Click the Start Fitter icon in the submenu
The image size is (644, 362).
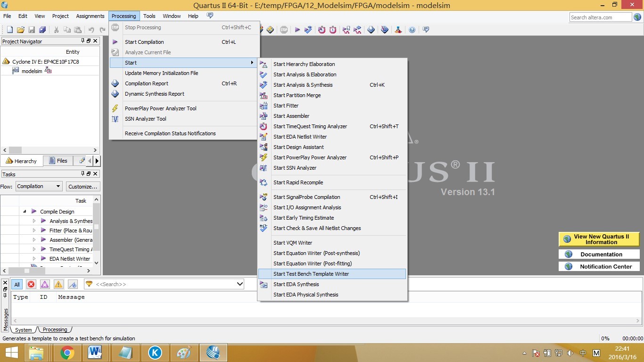pos(264,106)
